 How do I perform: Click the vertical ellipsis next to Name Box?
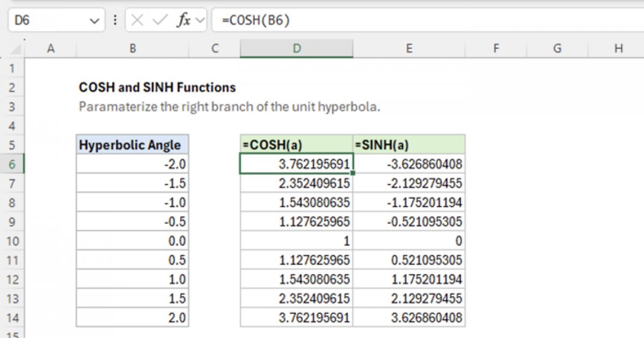[x=115, y=20]
